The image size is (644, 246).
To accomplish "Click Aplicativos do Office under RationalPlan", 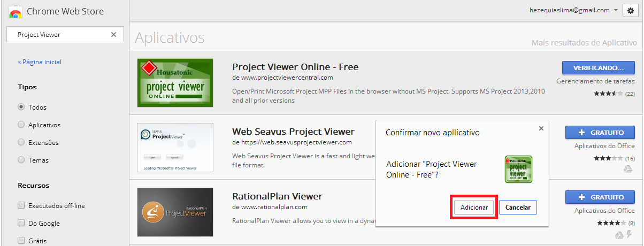I will click(604, 211).
